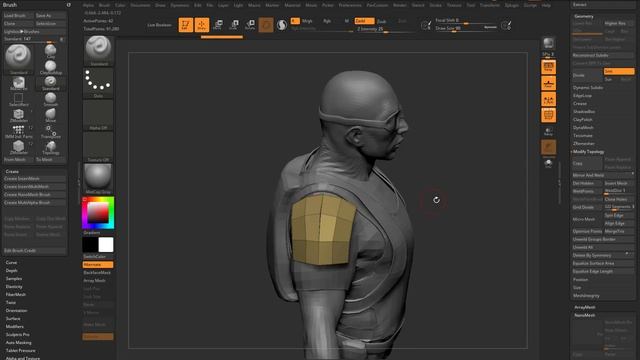Viewport: 640px width, 360px height.
Task: Adjust the Focal Shift slider
Action: pyautogui.click(x=465, y=20)
